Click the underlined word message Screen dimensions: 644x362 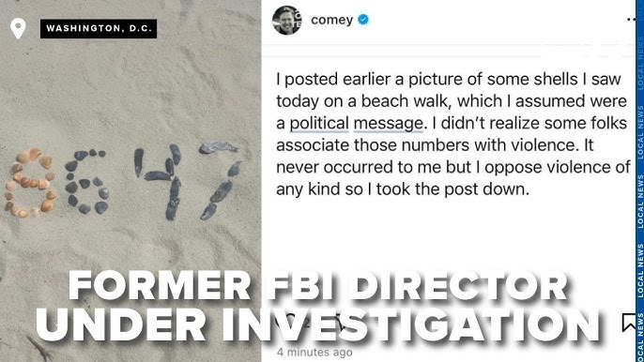(388, 123)
